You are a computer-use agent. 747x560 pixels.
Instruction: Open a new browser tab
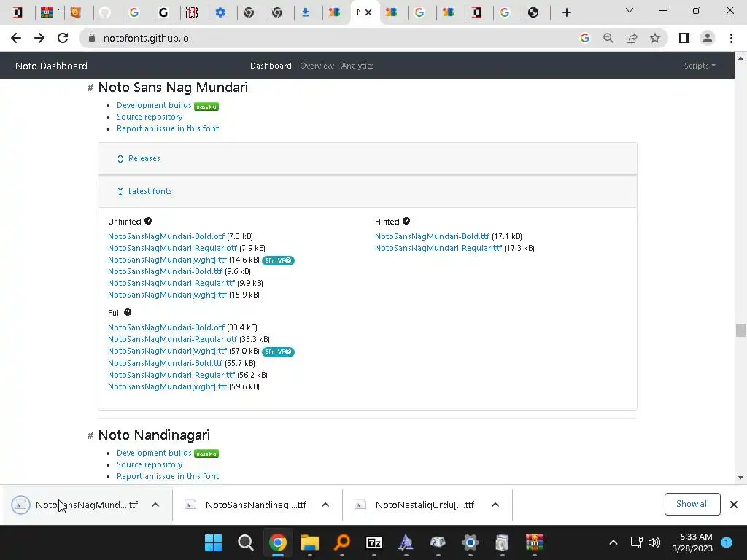[x=566, y=12]
